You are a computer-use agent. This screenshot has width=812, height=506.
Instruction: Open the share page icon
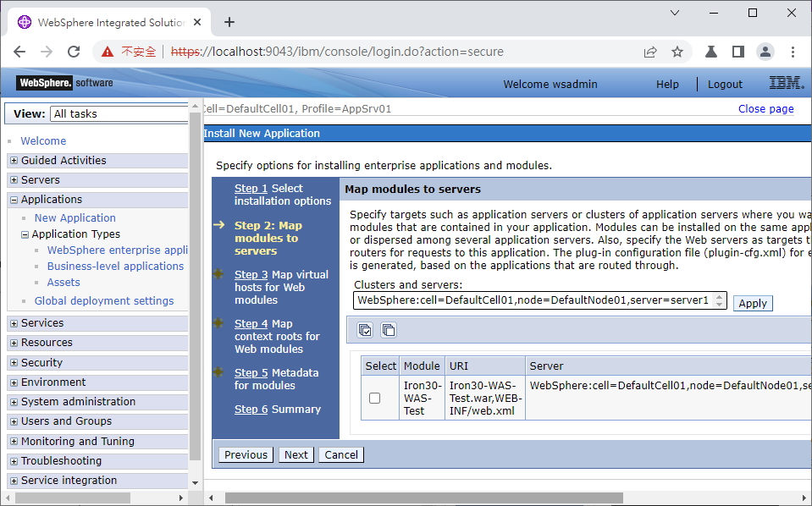click(650, 52)
